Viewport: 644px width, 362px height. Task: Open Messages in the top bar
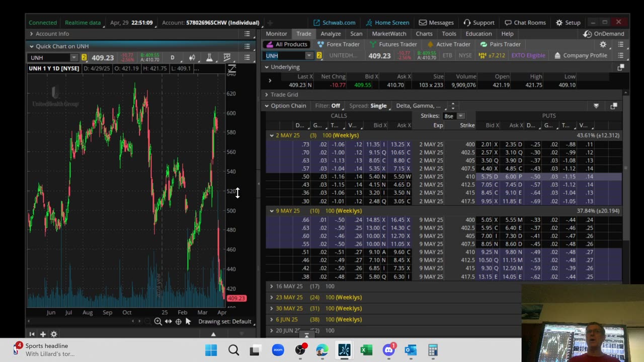pos(436,23)
